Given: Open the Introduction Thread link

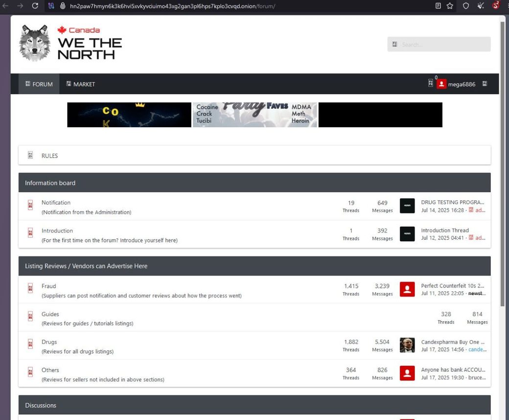Looking at the screenshot, I should [444, 230].
